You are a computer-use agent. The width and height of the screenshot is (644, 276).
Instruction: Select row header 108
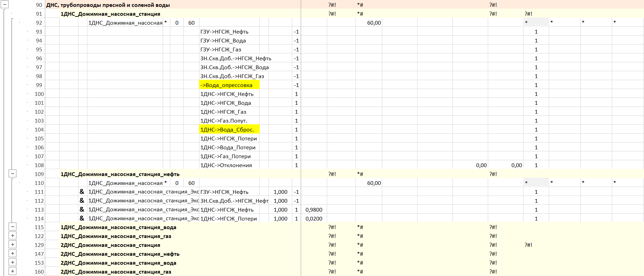[39, 165]
